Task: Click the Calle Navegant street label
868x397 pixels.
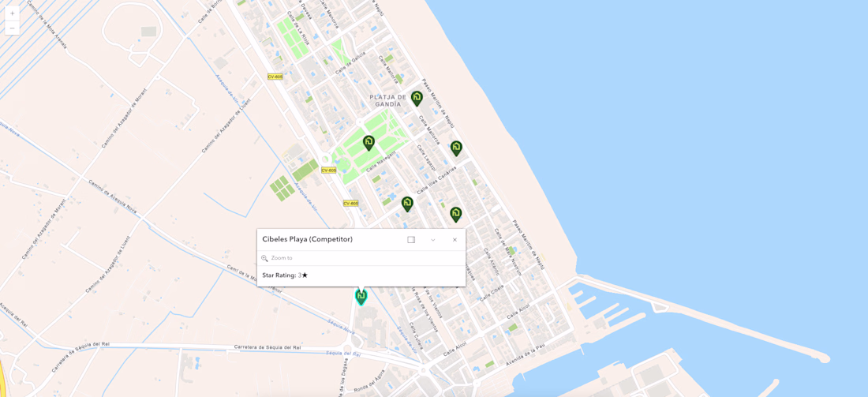Action: pyautogui.click(x=380, y=159)
